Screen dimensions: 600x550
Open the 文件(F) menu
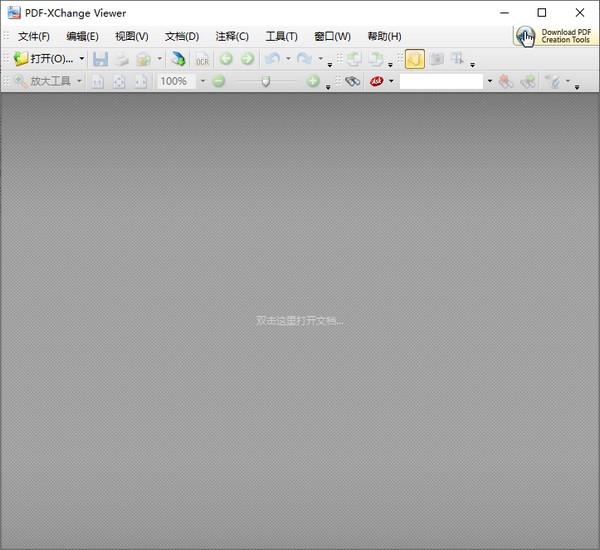coord(33,37)
